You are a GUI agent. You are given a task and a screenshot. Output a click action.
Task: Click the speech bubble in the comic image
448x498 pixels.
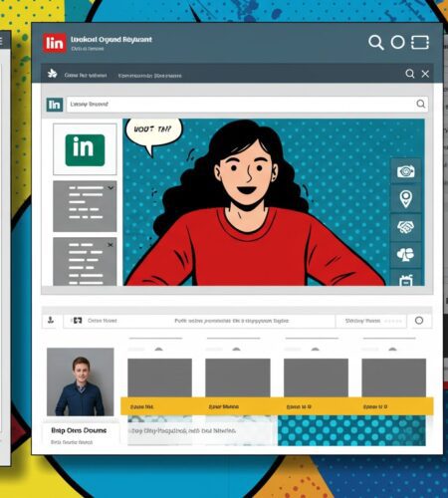pos(153,134)
